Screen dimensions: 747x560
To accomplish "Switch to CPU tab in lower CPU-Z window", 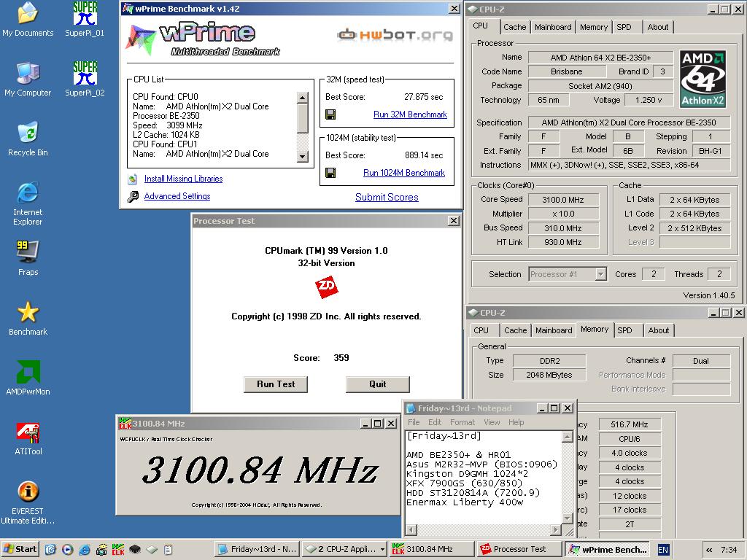I will tap(481, 330).
